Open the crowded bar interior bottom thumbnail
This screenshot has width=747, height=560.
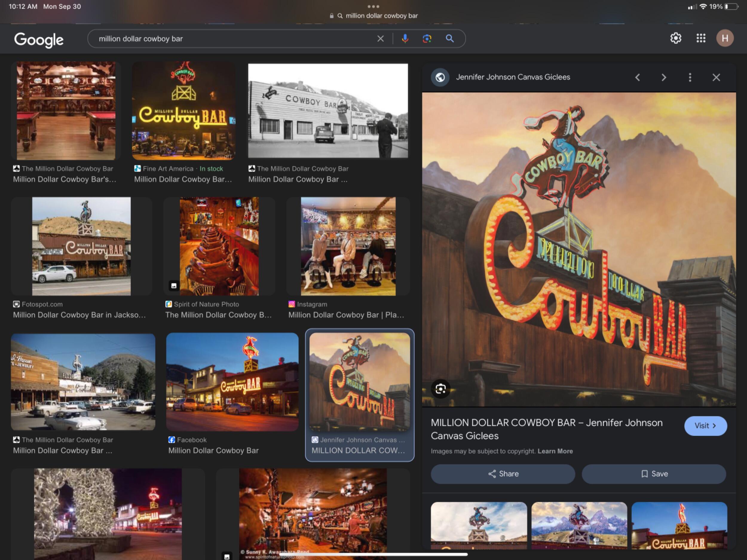coord(313,514)
